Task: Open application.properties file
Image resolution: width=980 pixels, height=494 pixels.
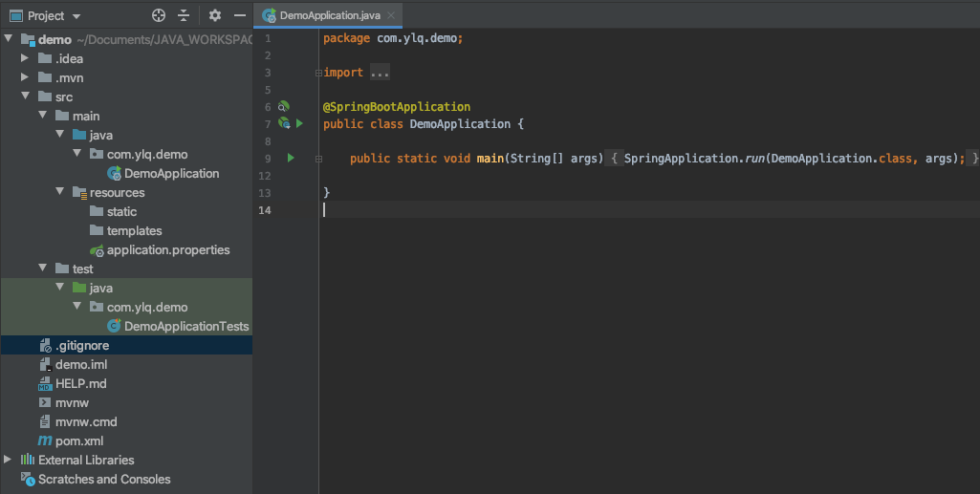Action: [168, 249]
